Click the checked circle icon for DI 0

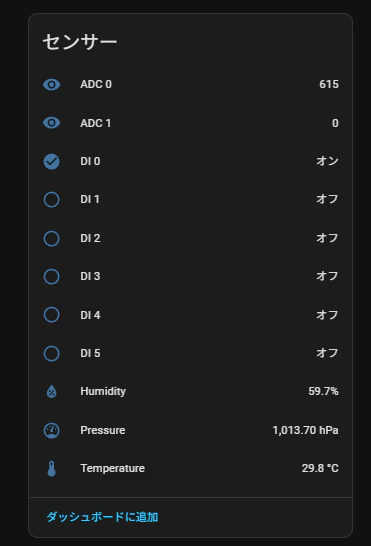click(x=52, y=162)
